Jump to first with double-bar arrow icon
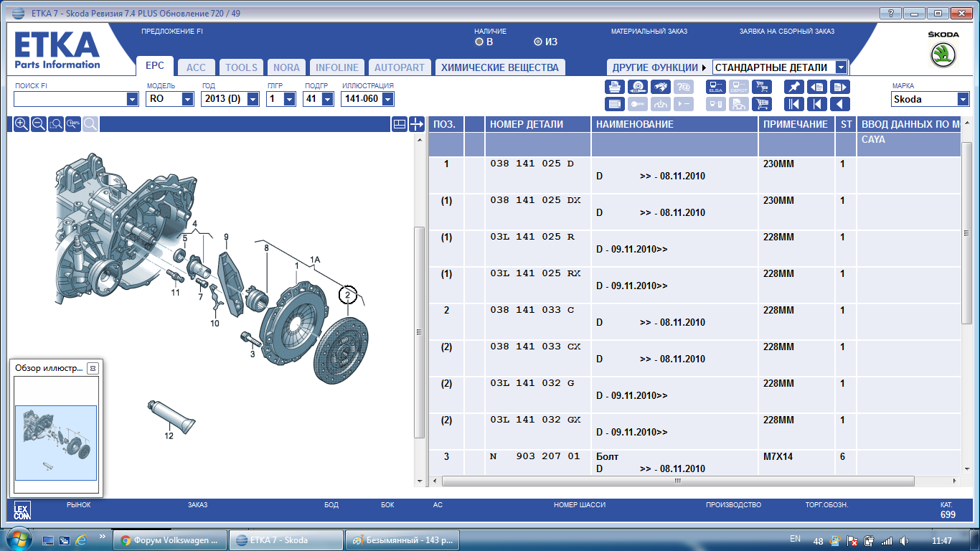Image resolution: width=980 pixels, height=551 pixels. (793, 104)
